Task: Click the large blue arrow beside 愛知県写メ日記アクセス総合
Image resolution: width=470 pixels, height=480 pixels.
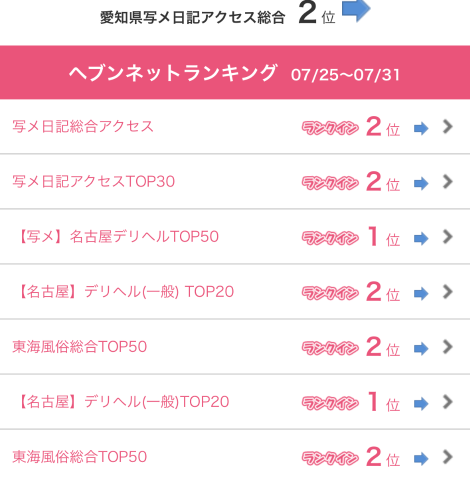Action: point(356,10)
